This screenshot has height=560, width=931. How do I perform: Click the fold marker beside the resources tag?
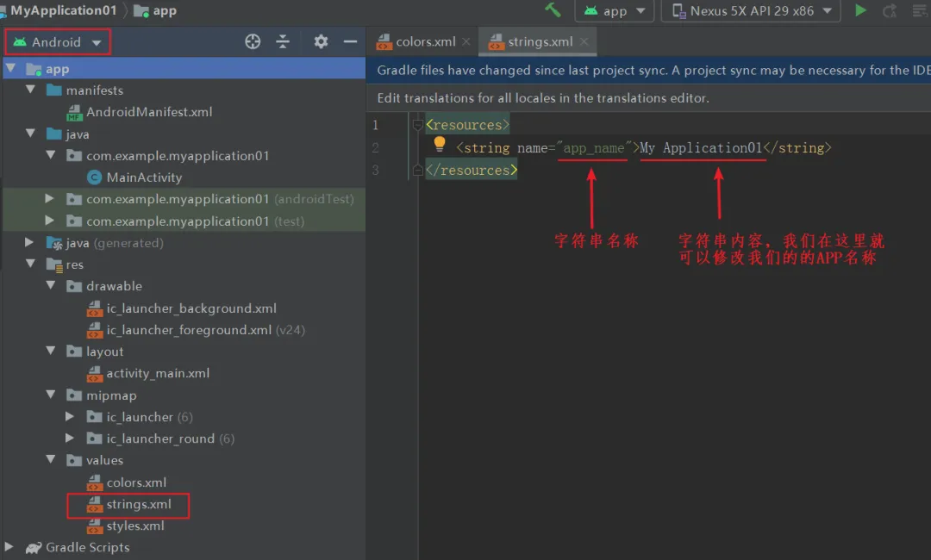pyautogui.click(x=417, y=125)
